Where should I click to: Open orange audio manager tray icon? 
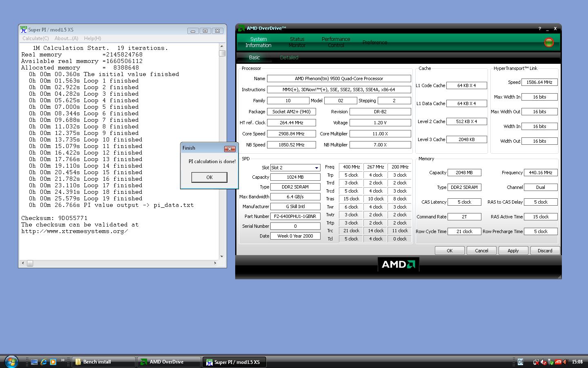(x=565, y=362)
